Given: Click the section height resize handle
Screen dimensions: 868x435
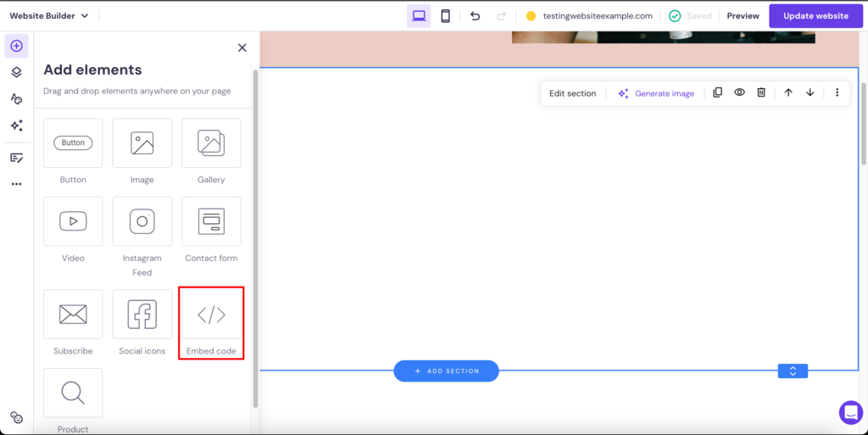Looking at the screenshot, I should [x=793, y=371].
